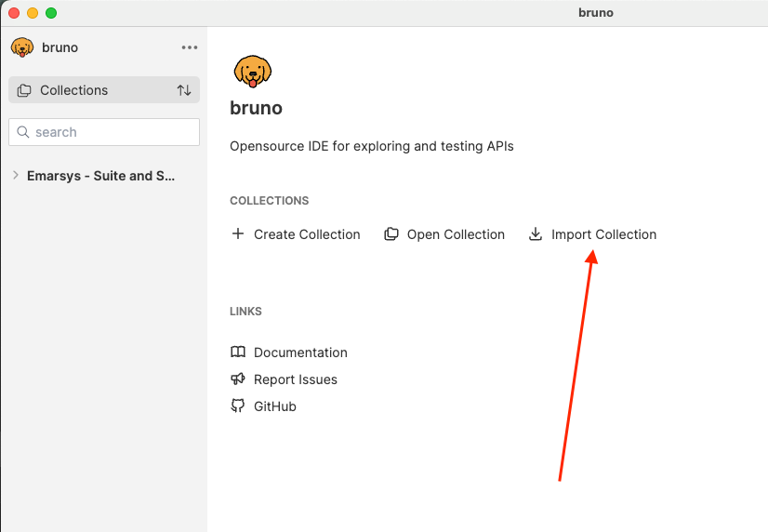Open the three-dots menu beside bruno

pos(190,47)
